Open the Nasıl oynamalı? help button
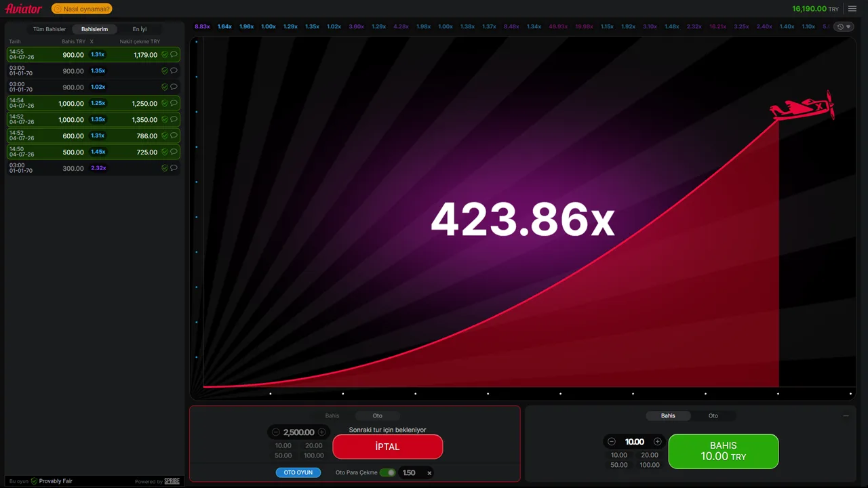This screenshot has height=488, width=868. coord(82,9)
